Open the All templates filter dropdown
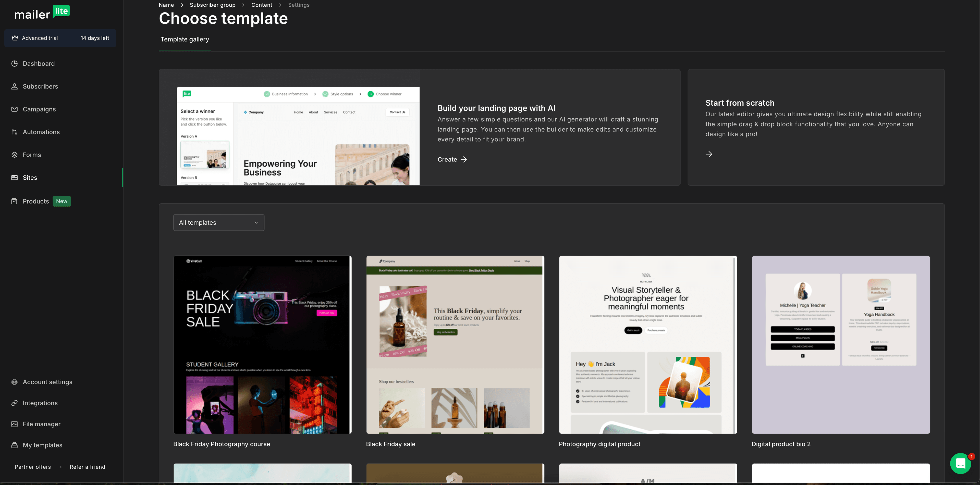 tap(219, 222)
